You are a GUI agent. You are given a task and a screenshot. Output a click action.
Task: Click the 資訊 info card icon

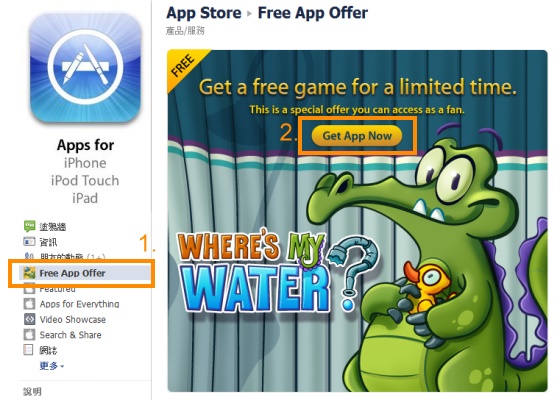29,242
